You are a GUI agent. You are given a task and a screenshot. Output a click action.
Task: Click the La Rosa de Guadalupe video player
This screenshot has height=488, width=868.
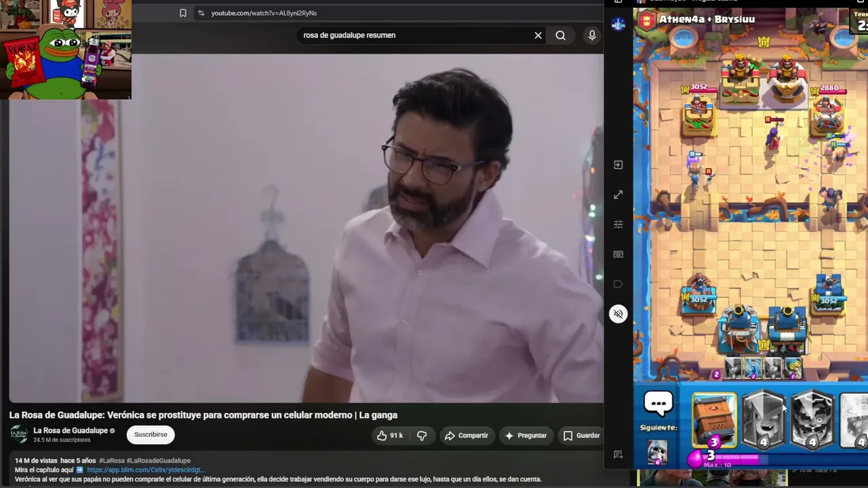[306, 228]
